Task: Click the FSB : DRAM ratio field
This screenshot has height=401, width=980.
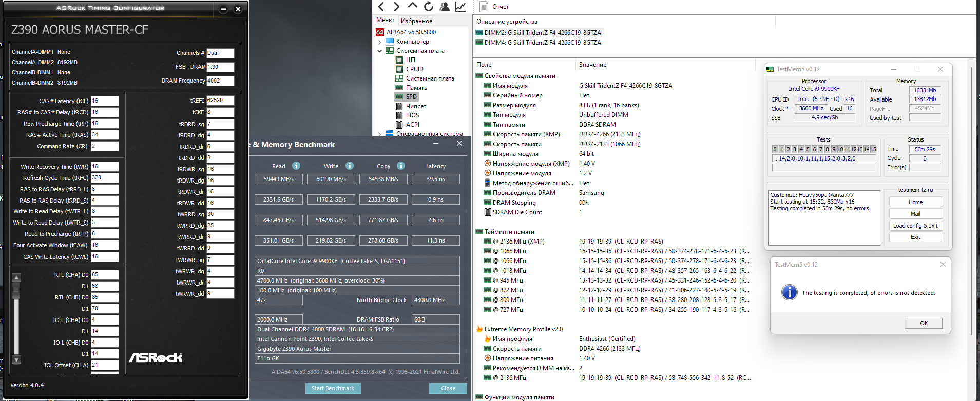Action: (x=220, y=67)
